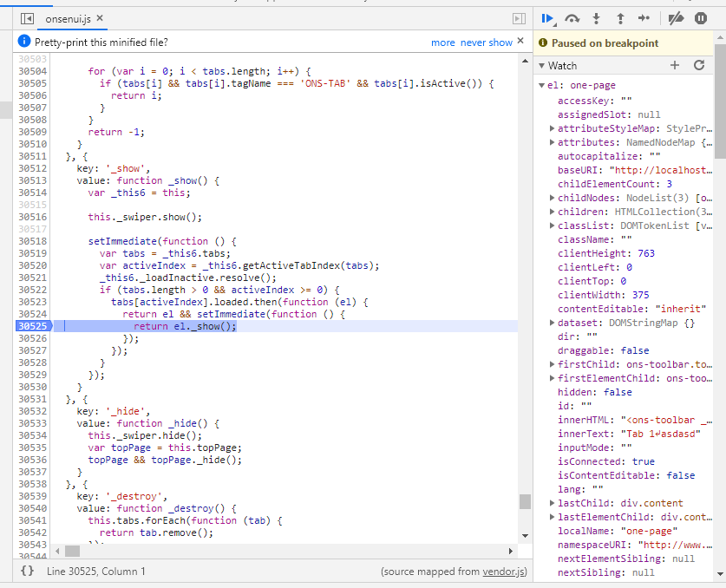Show the file navigator sidebar
The width and height of the screenshot is (726, 588).
[27, 18]
